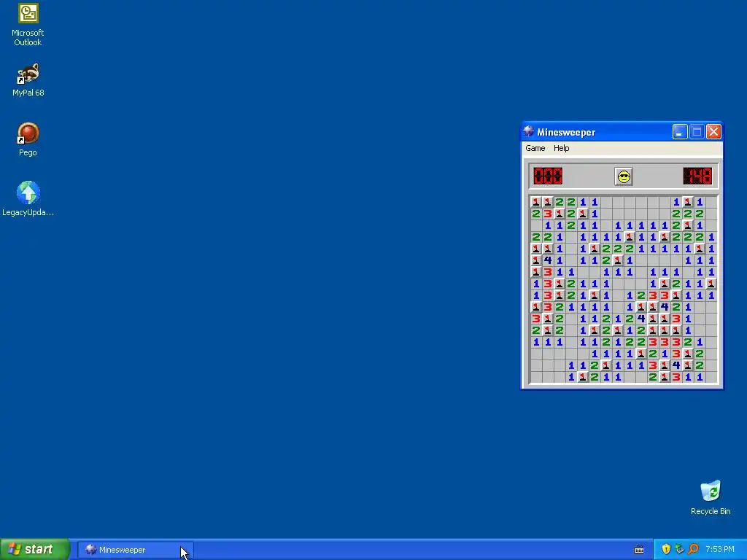Click the Minesweeper taskbar button
The image size is (747, 560).
coord(136,550)
